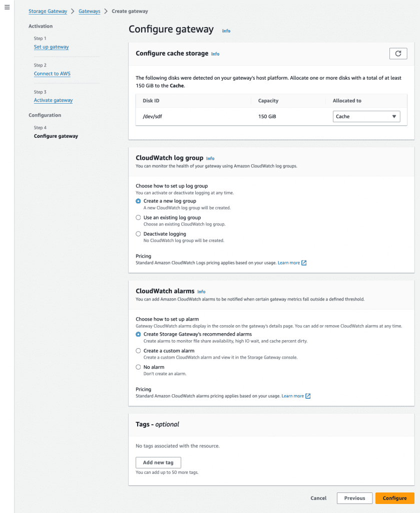
Task: Open Info for Configure gateway heading
Action: (x=226, y=31)
